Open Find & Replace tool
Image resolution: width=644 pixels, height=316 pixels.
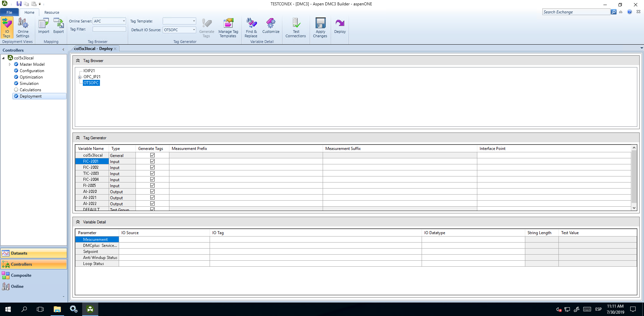coord(251,28)
